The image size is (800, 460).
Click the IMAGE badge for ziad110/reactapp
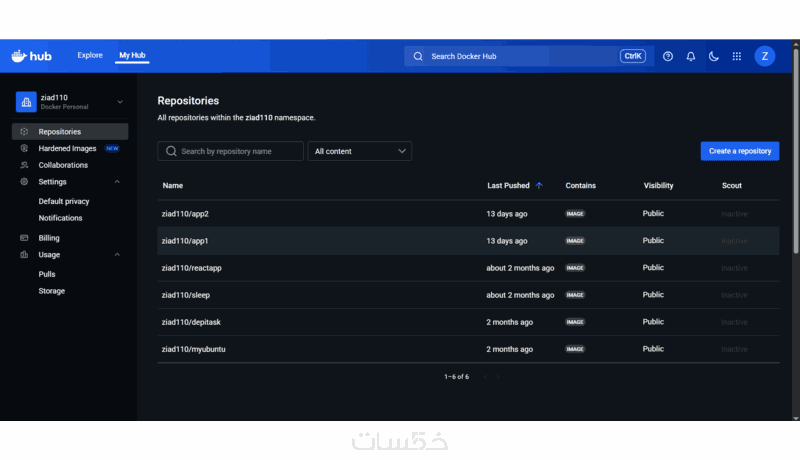coord(575,268)
